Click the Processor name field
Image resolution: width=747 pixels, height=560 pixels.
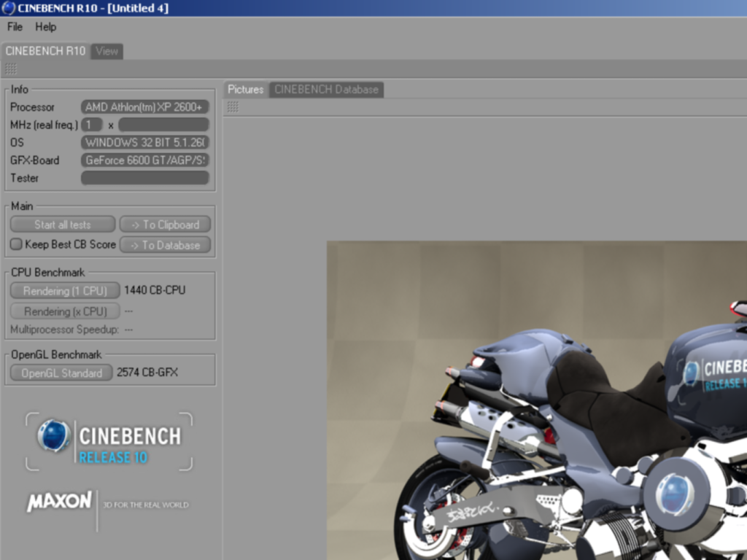pos(145,107)
